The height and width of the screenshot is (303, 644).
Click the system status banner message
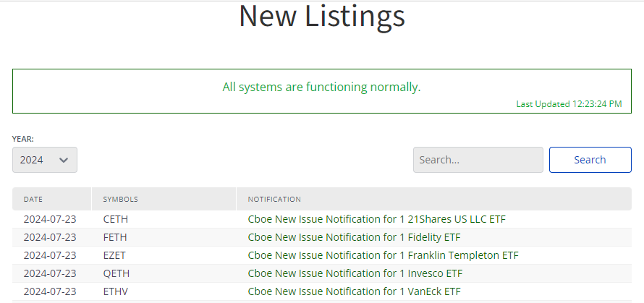321,87
